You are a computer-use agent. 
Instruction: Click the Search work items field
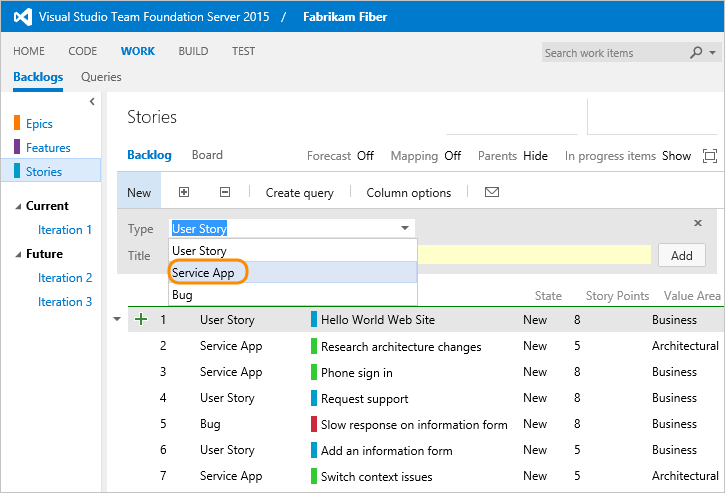click(x=612, y=52)
